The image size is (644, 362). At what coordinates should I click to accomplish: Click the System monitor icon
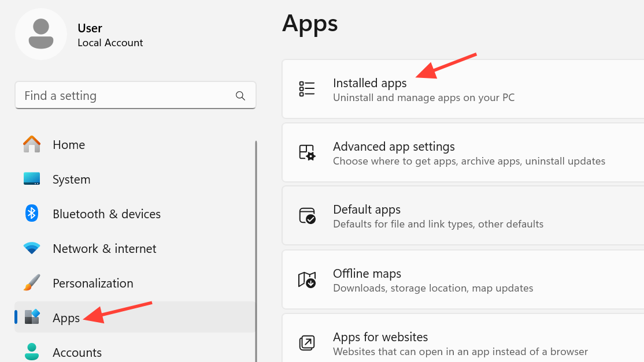tap(32, 179)
